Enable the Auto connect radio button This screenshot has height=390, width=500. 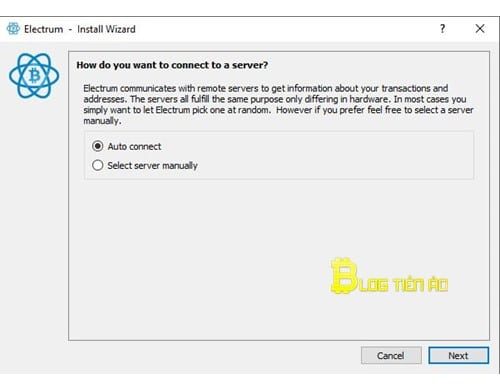pyautogui.click(x=97, y=146)
